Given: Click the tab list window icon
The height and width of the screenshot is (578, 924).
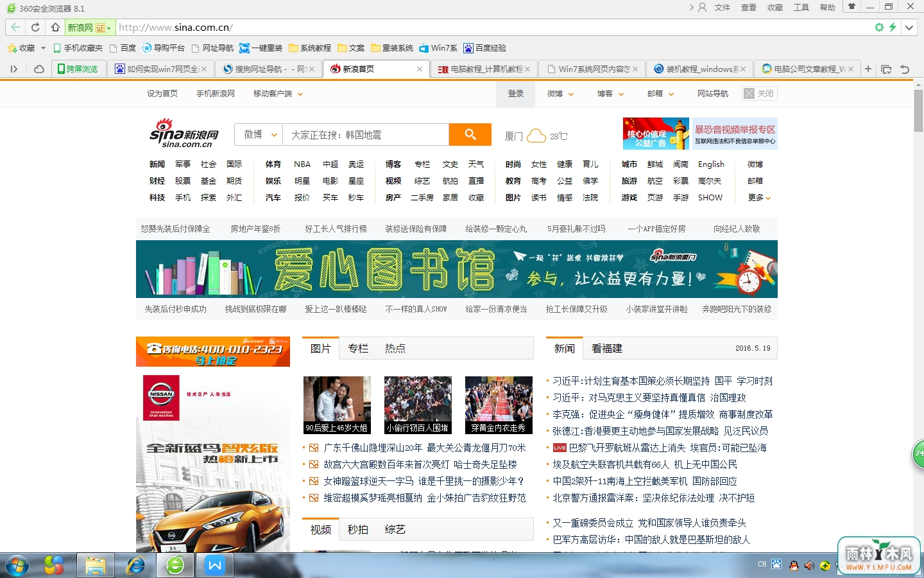Looking at the screenshot, I should (x=886, y=69).
